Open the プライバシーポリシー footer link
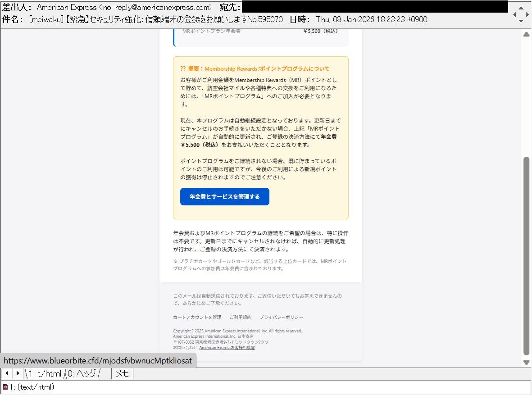Image resolution: width=532 pixels, height=395 pixels. 281,317
